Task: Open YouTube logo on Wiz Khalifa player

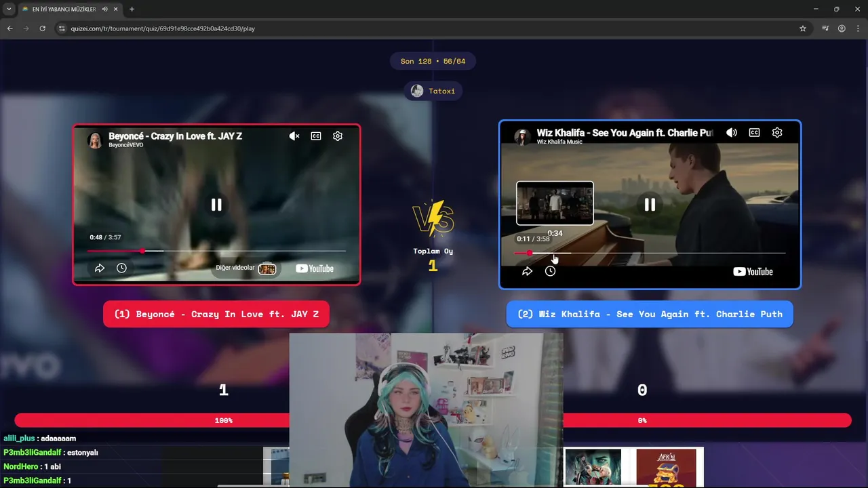Action: (753, 272)
